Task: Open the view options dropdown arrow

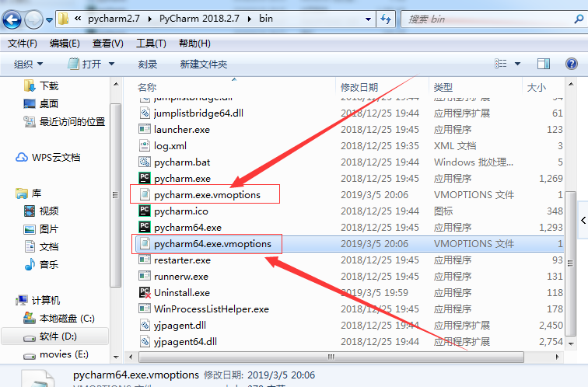Action: 517,64
